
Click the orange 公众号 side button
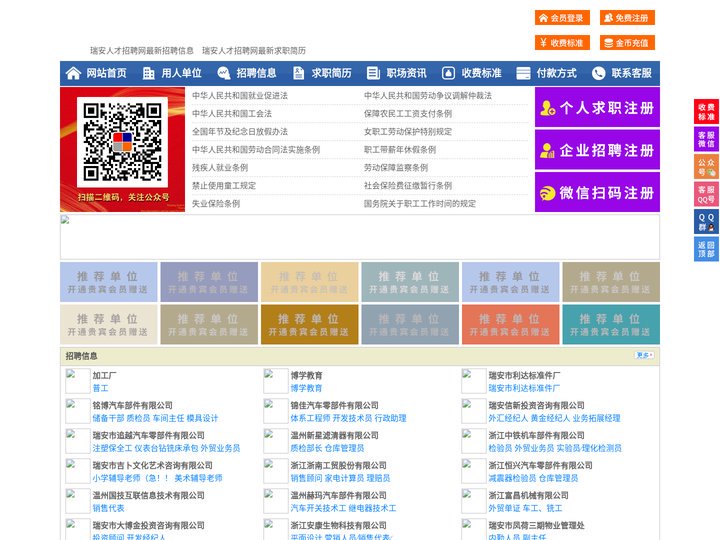click(x=706, y=167)
